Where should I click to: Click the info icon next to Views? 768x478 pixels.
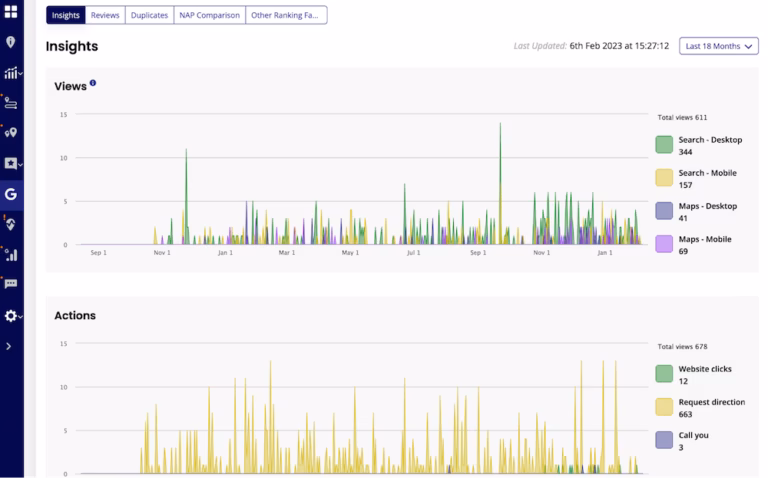93,83
